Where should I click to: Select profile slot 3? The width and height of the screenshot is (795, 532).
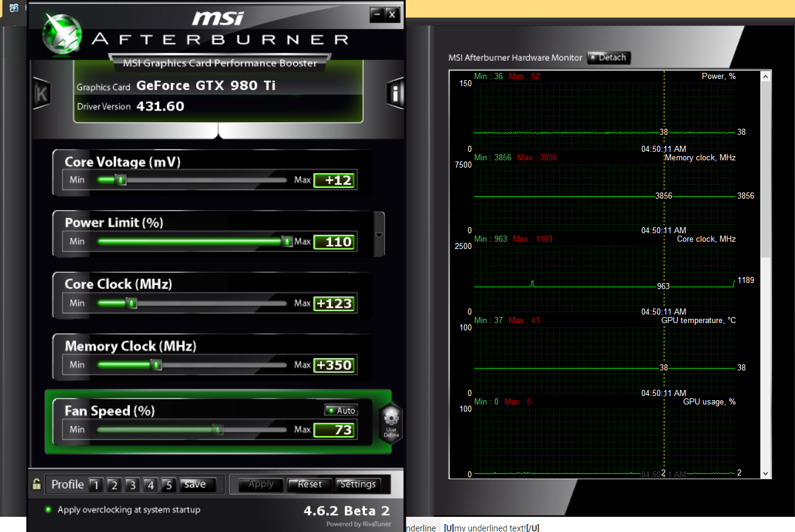tap(132, 485)
